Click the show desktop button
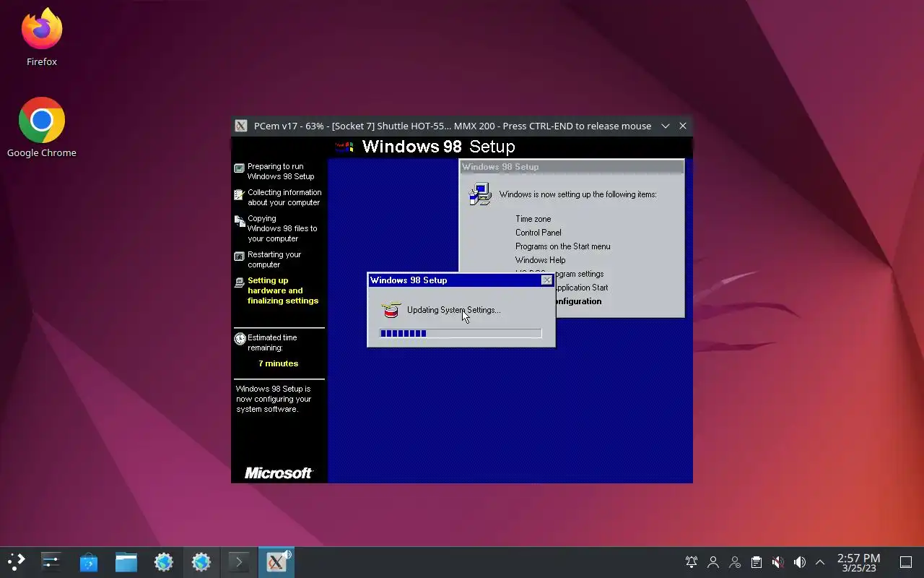The height and width of the screenshot is (578, 924). 906,562
